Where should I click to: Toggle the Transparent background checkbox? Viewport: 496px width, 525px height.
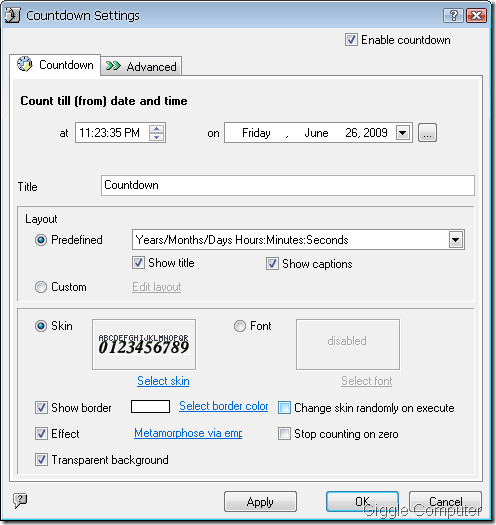pos(41,460)
